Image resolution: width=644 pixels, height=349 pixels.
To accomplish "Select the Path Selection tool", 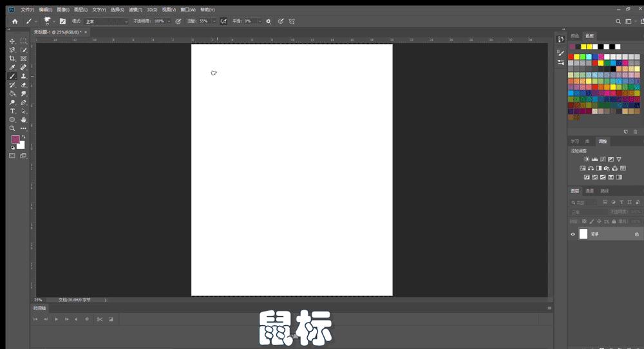I will pos(23,111).
